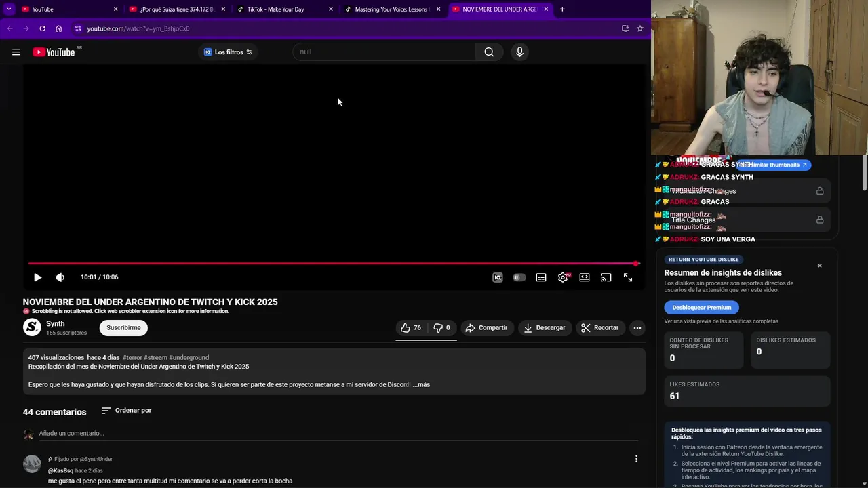Open the Synth channel avatar
The height and width of the screenshot is (488, 868).
pos(32,327)
